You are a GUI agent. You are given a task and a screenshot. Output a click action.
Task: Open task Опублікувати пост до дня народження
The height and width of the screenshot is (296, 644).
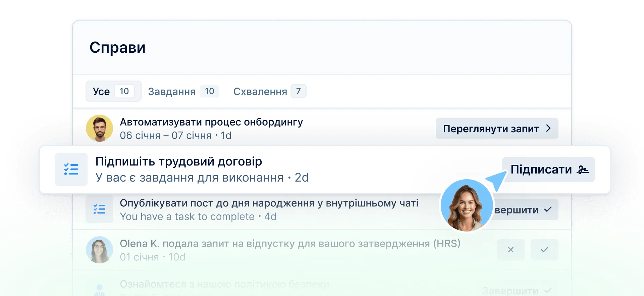[x=269, y=203]
